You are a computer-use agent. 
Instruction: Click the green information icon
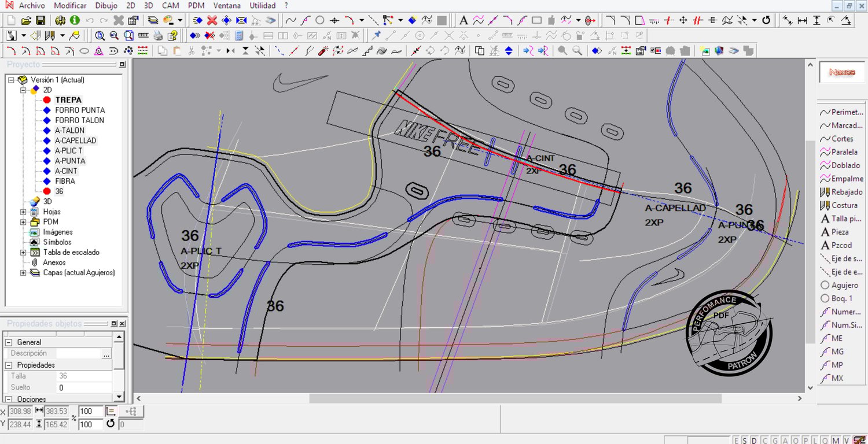pyautogui.click(x=75, y=20)
